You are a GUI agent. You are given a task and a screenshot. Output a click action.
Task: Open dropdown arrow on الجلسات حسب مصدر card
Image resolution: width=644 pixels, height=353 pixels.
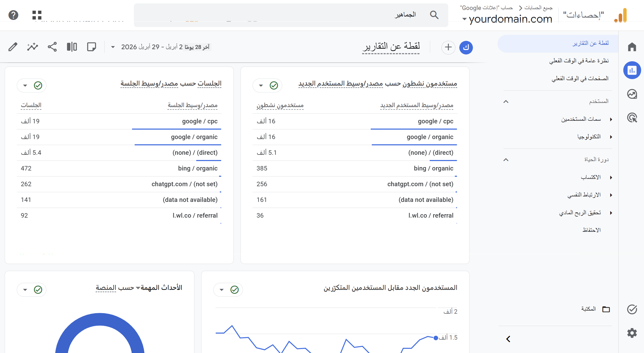[25, 85]
